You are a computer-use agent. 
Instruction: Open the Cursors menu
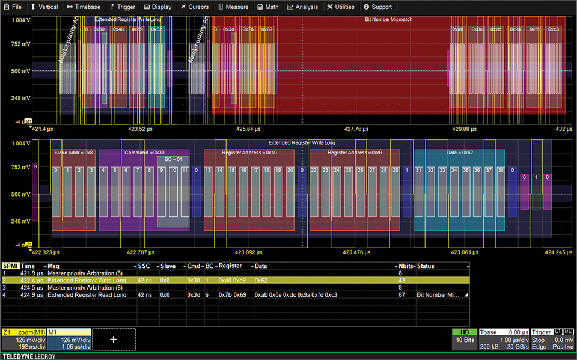[195, 7]
